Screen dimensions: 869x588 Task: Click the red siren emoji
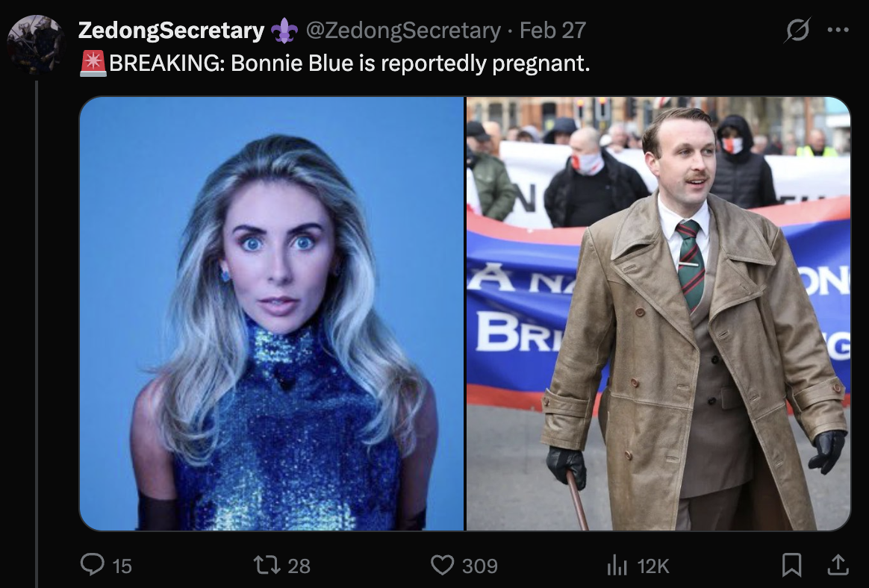pos(93,63)
